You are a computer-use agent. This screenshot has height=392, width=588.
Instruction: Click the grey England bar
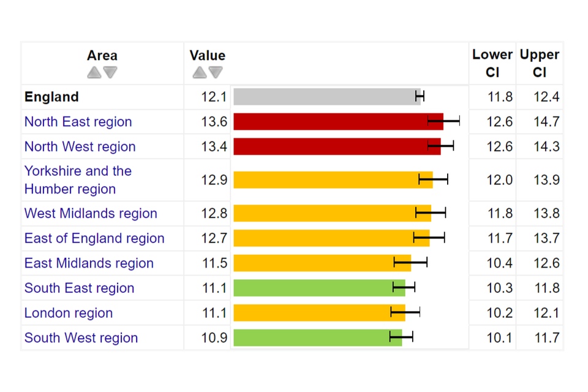pyautogui.click(x=326, y=97)
